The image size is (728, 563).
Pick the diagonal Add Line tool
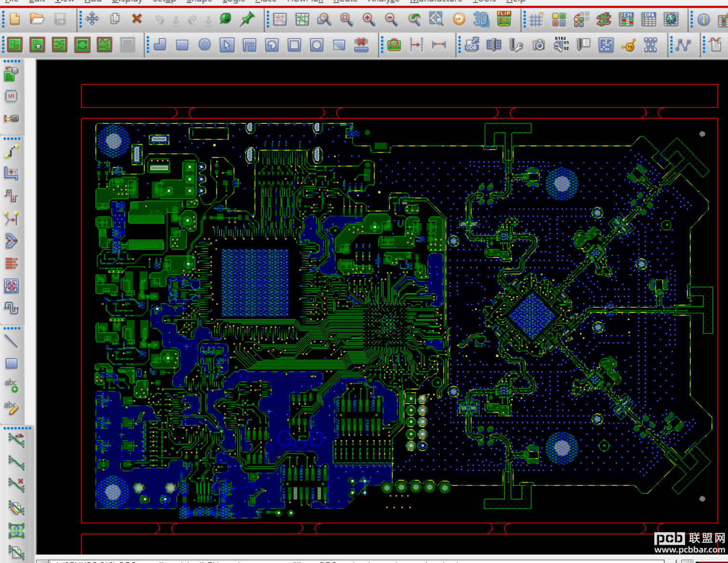(12, 342)
